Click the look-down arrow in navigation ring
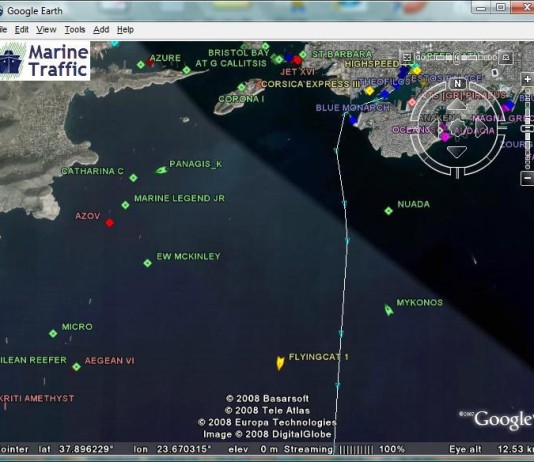This screenshot has height=462, width=534. point(457,152)
